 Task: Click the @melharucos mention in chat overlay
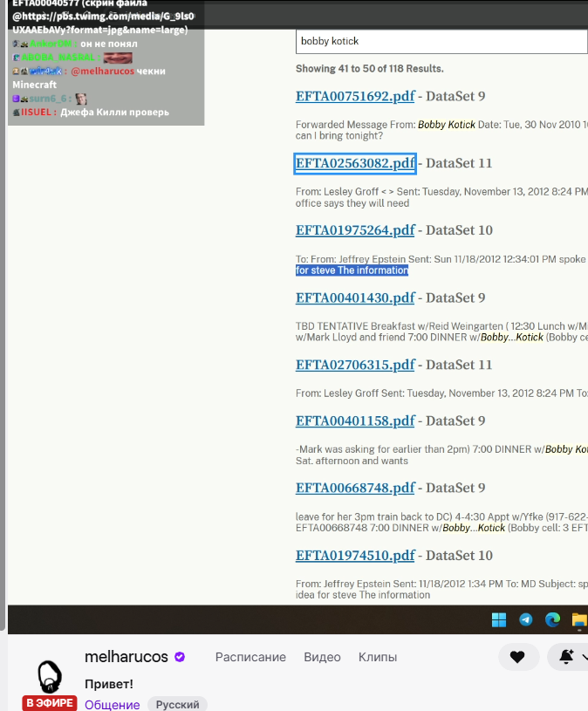click(102, 72)
